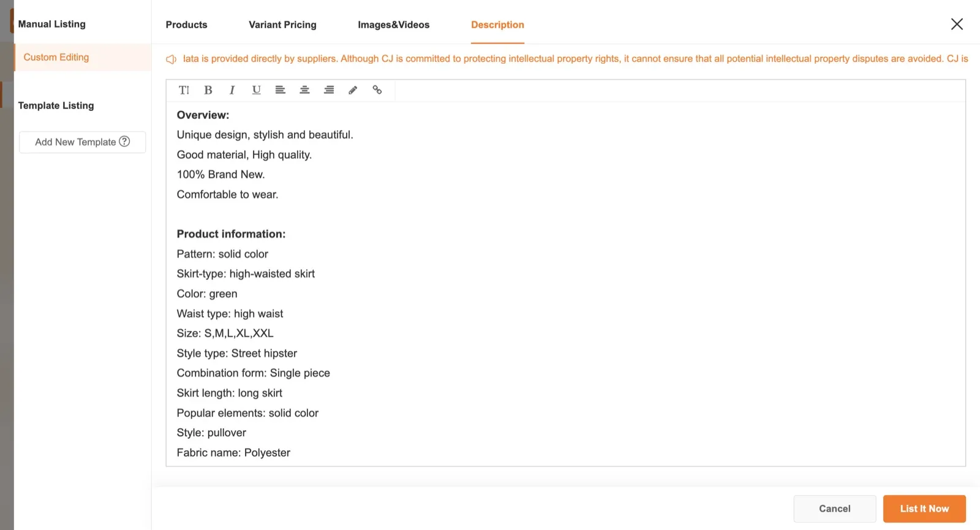The image size is (980, 530).
Task: Click the Add New Template button
Action: coord(83,142)
